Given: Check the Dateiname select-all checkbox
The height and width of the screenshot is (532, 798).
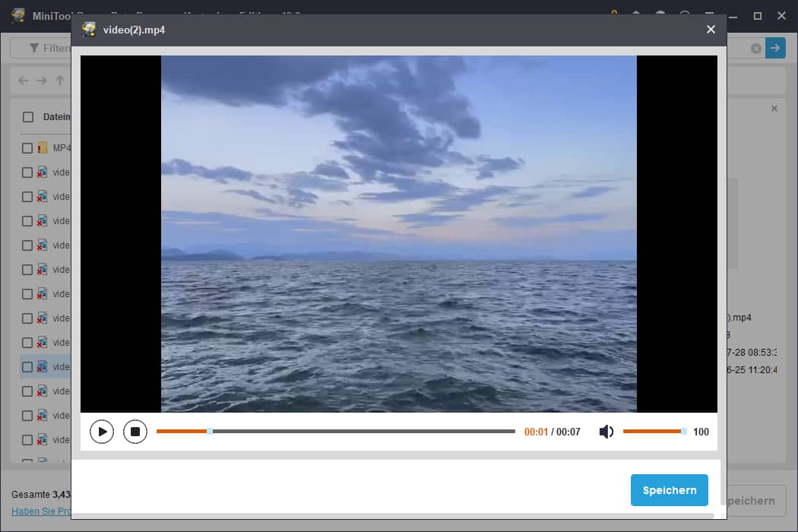Looking at the screenshot, I should pos(27,116).
